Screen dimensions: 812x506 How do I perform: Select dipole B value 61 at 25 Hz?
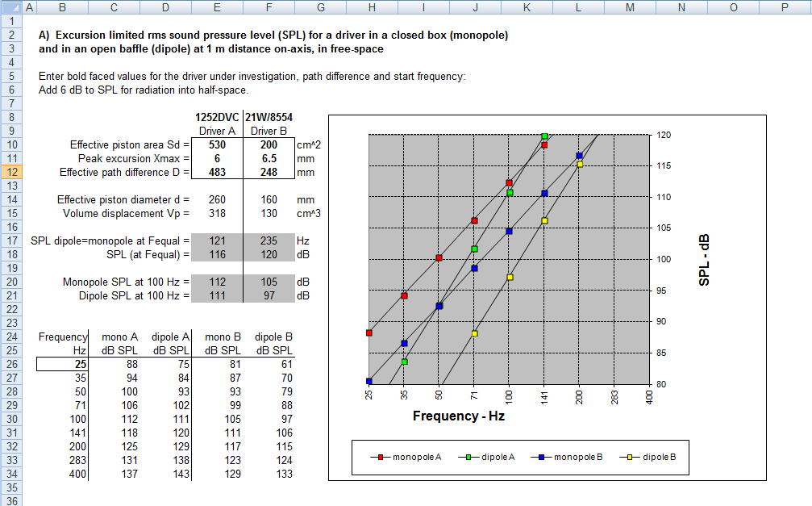(x=269, y=365)
